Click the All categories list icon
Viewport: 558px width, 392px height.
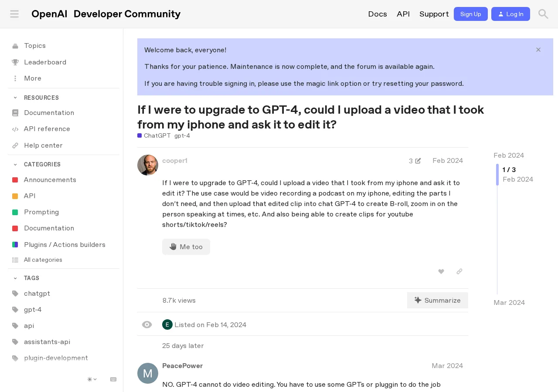point(15,260)
